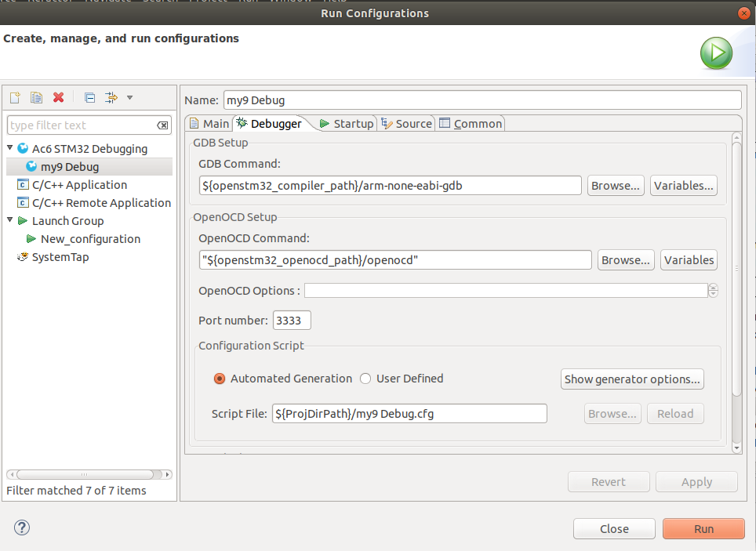
Task: Open the Common tab
Action: (471, 124)
